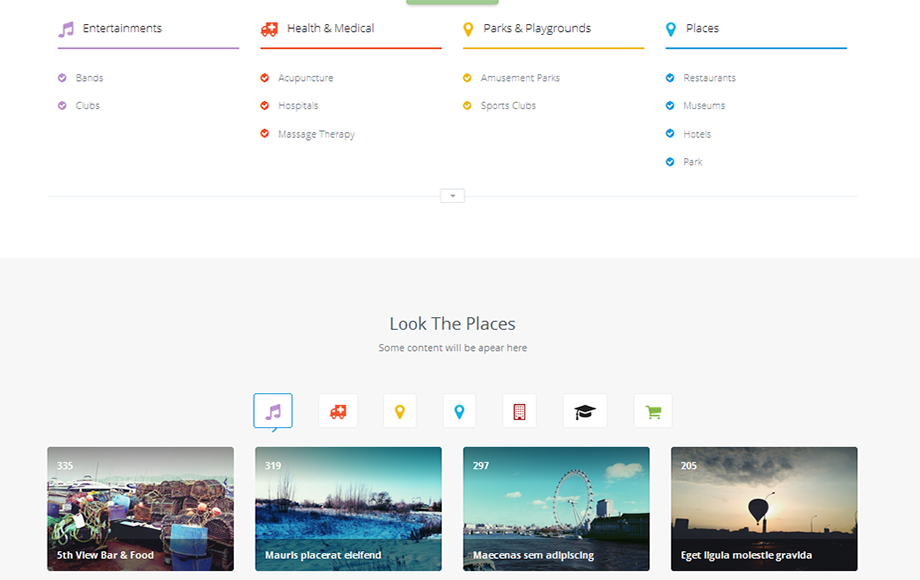Click the red building filter icon

click(x=519, y=411)
